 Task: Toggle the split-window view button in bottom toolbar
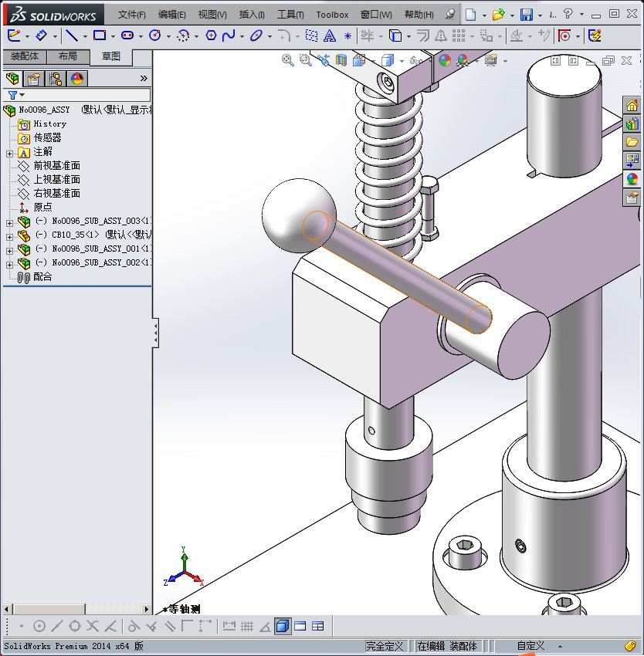[x=318, y=627]
